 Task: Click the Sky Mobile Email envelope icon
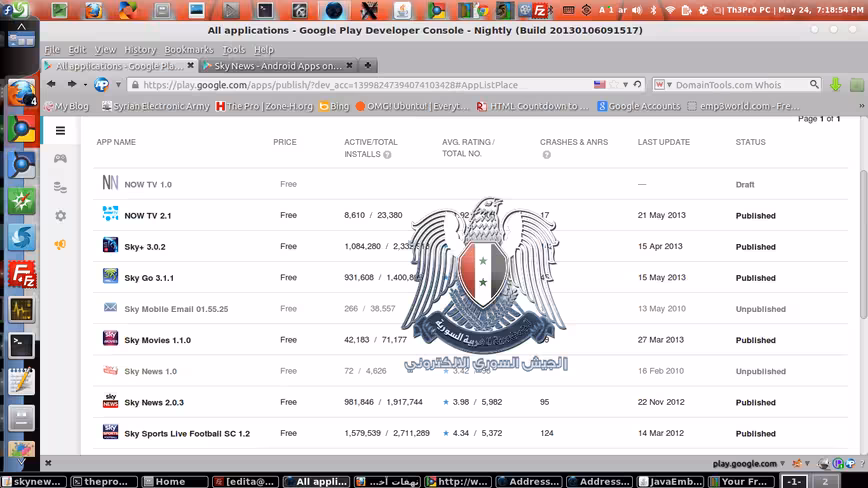point(110,307)
